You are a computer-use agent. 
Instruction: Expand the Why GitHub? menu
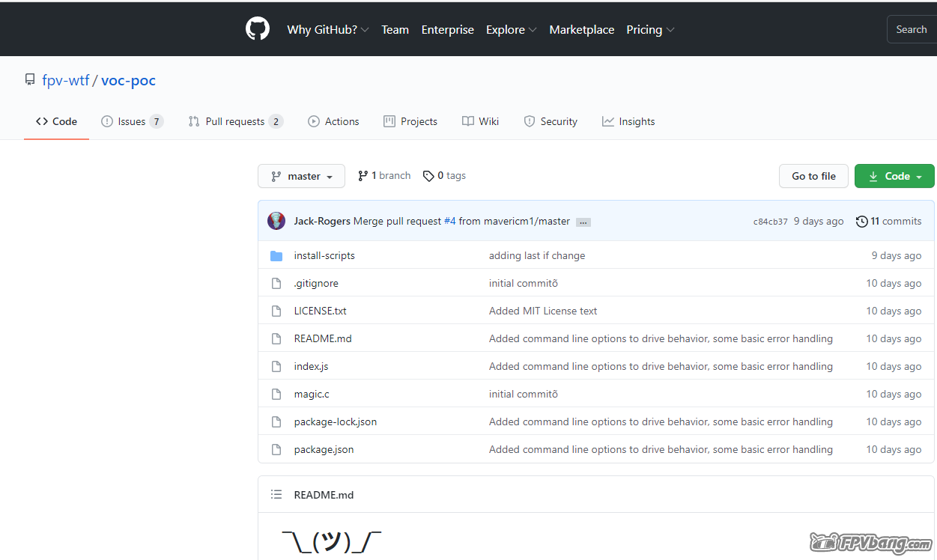tap(328, 30)
